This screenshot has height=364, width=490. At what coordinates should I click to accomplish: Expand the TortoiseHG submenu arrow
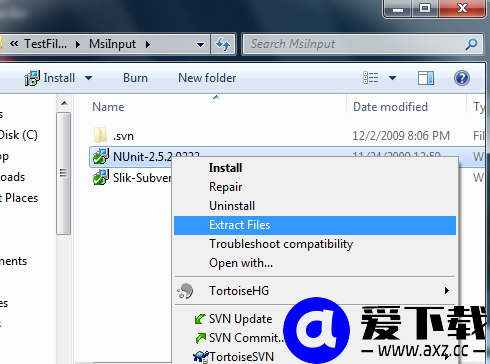447,291
